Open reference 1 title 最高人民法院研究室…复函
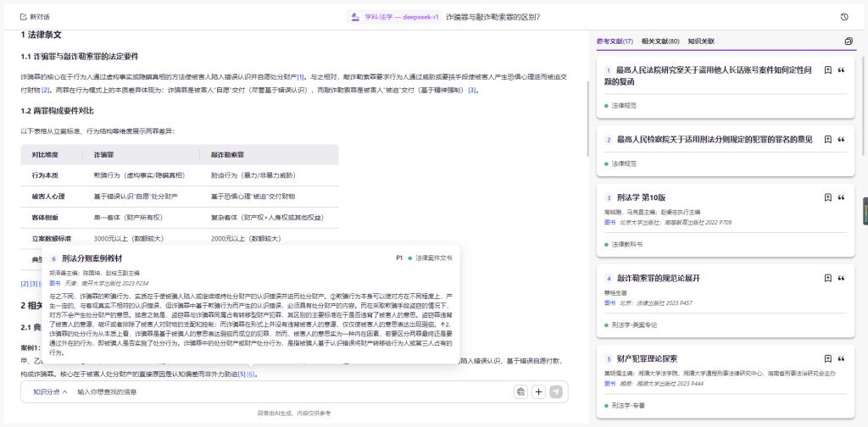Viewport: 868px width, 427px height. [708, 75]
